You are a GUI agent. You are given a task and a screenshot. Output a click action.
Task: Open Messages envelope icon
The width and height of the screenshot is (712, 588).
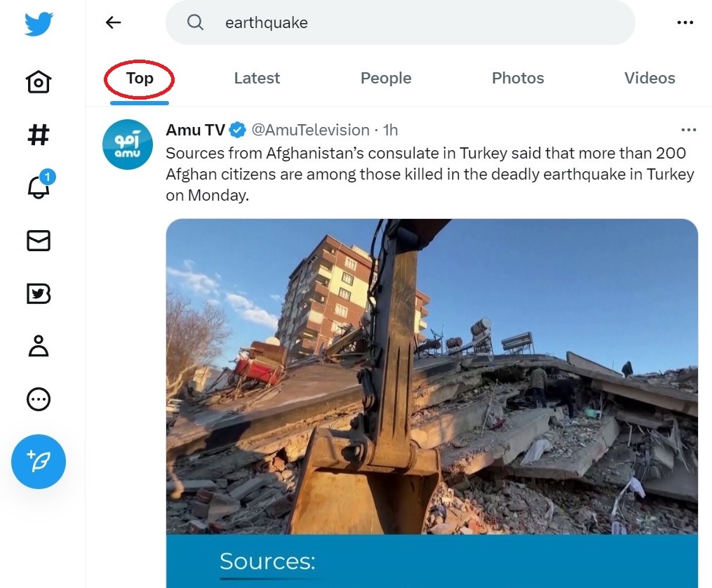tap(39, 241)
